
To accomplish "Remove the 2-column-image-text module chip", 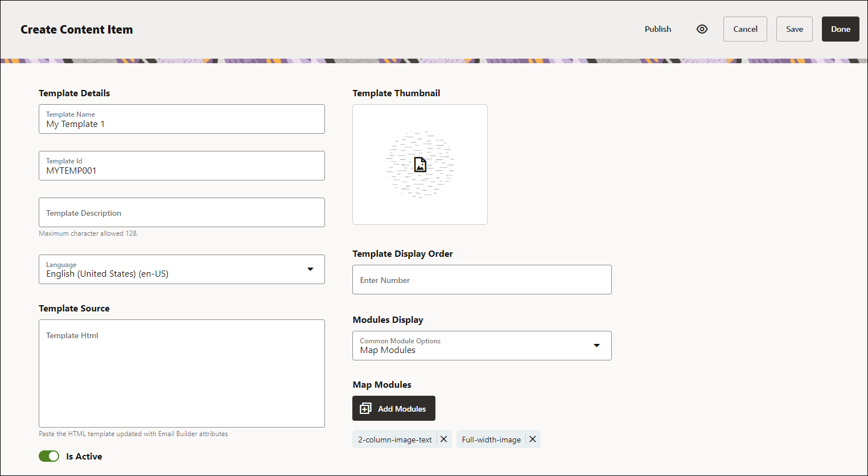I will click(443, 439).
